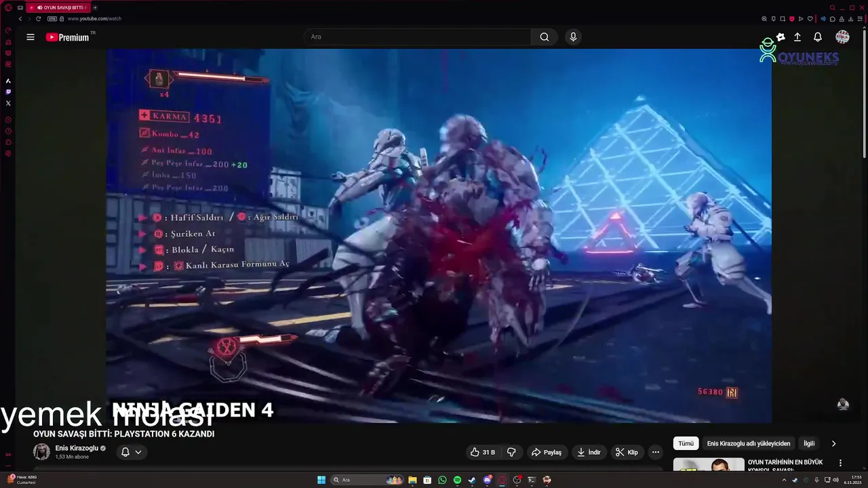Open the Enis Kirazoglu channel avatar
Viewport: 868px width, 488px height.
tap(41, 452)
